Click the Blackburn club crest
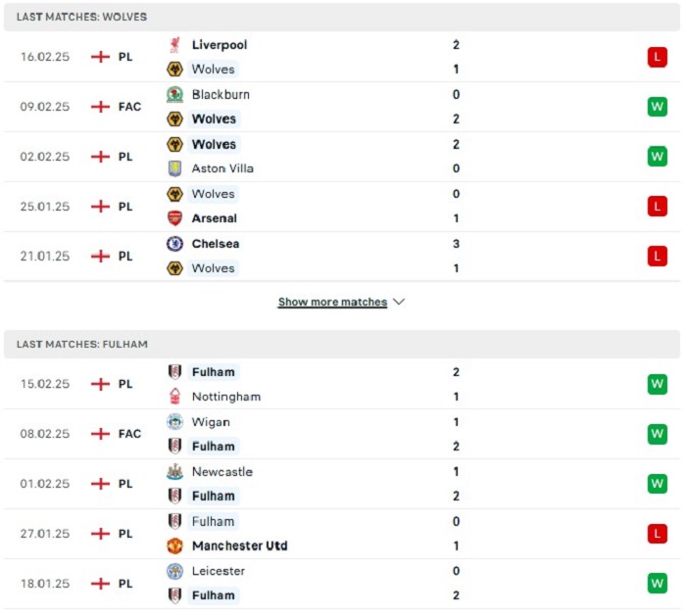Screen dimensions: 686x616 (175, 94)
